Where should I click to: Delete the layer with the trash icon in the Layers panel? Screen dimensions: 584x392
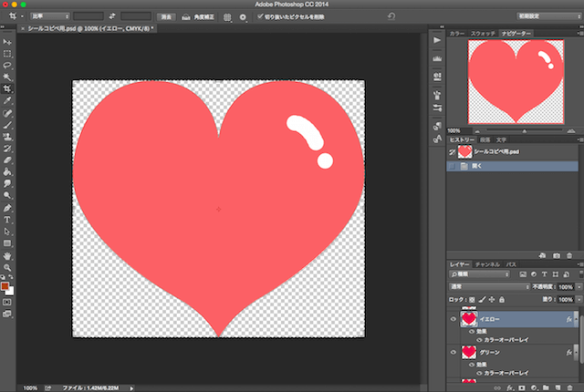pos(569,387)
